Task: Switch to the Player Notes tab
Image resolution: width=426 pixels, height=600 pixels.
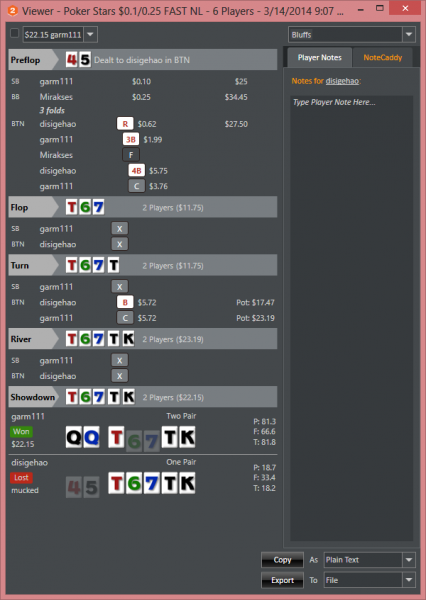Action: tap(319, 57)
